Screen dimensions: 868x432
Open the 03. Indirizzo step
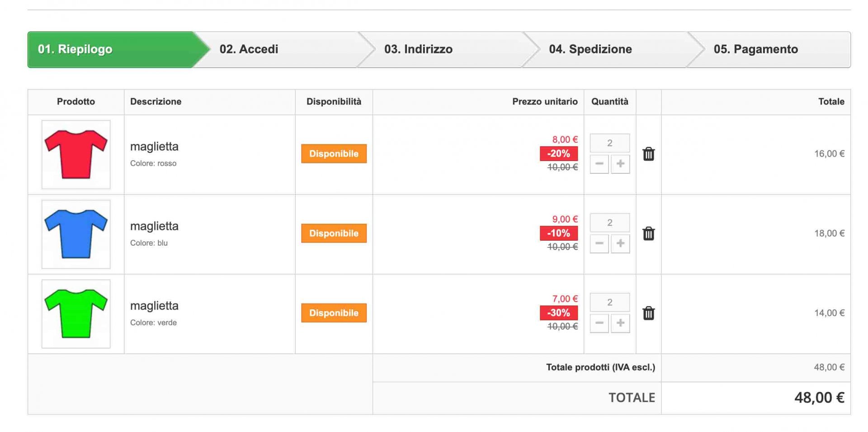pyautogui.click(x=418, y=49)
